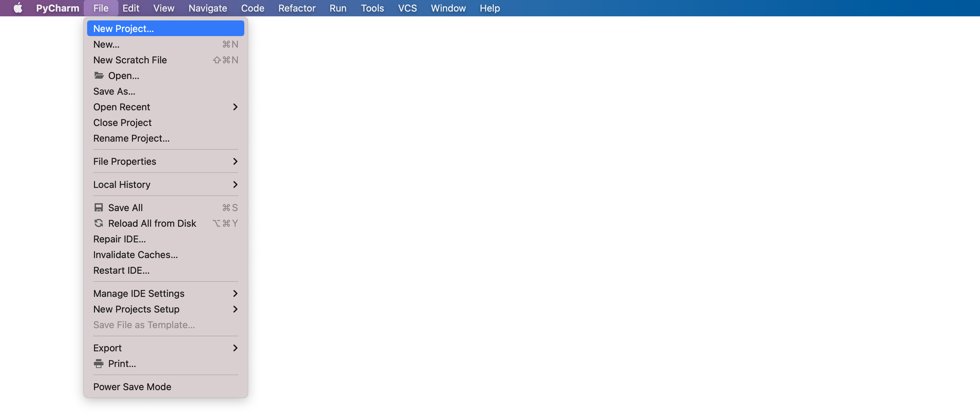Open the PyCharm application menu

click(58, 8)
